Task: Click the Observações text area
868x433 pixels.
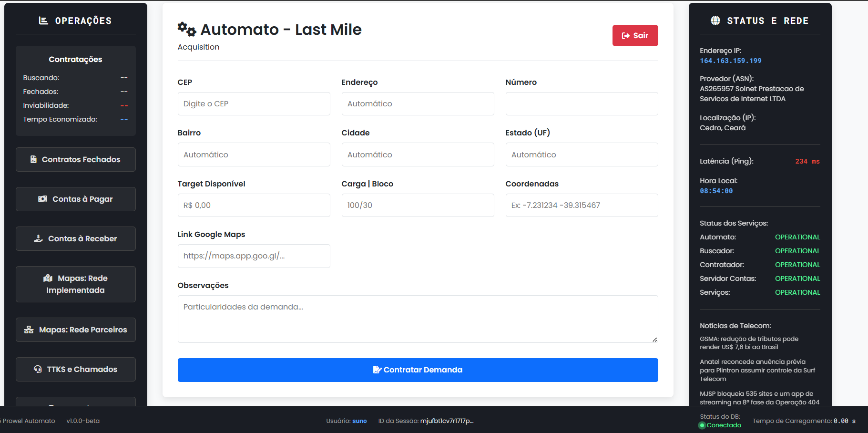Action: pyautogui.click(x=418, y=319)
